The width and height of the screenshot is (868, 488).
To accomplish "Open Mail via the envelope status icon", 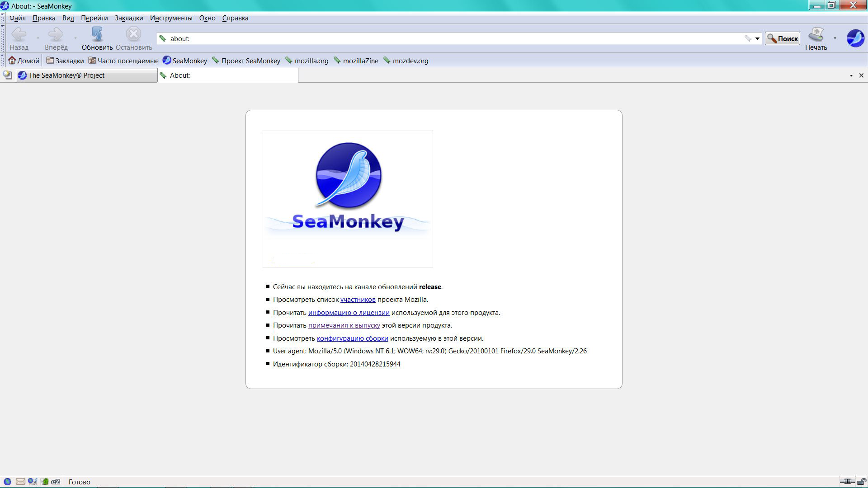I will click(20, 482).
